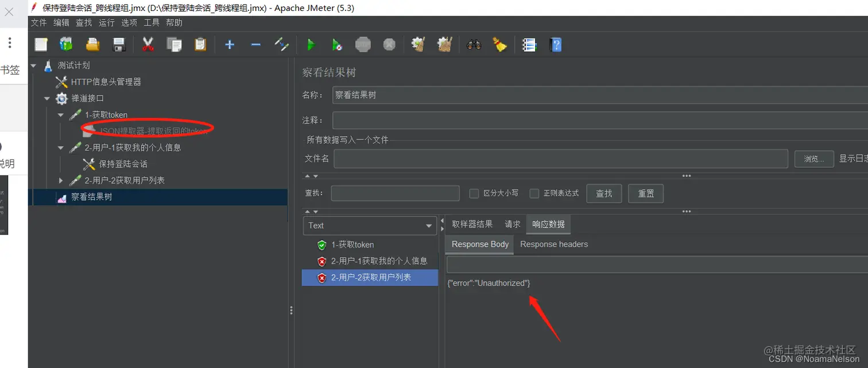Click the Copy icon in the toolbar
868x368 pixels.
coord(175,44)
